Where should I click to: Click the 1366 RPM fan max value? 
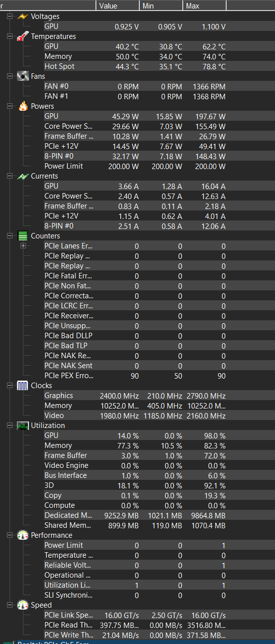209,86
